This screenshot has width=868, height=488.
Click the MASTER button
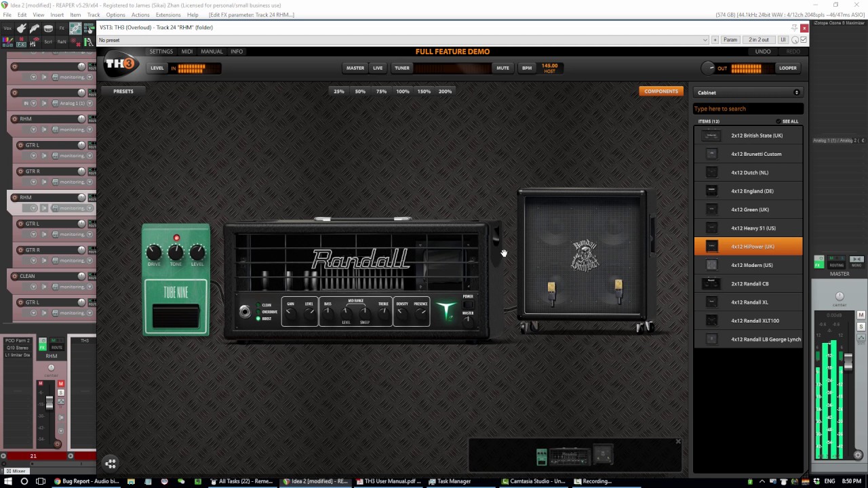click(355, 68)
